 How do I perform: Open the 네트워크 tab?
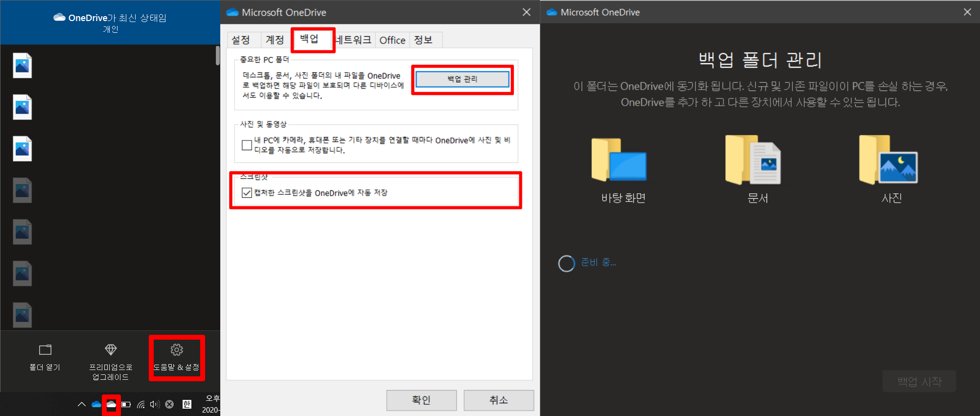point(353,40)
